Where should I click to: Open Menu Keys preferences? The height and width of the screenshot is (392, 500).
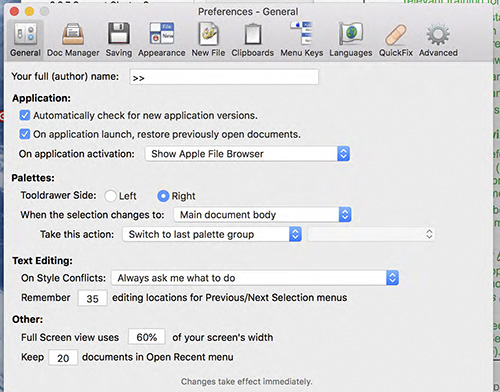click(x=302, y=39)
